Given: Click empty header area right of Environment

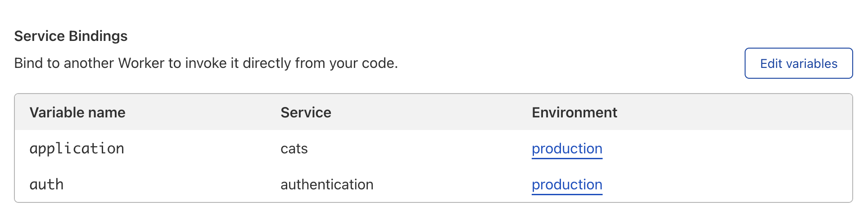Looking at the screenshot, I should tap(734, 112).
